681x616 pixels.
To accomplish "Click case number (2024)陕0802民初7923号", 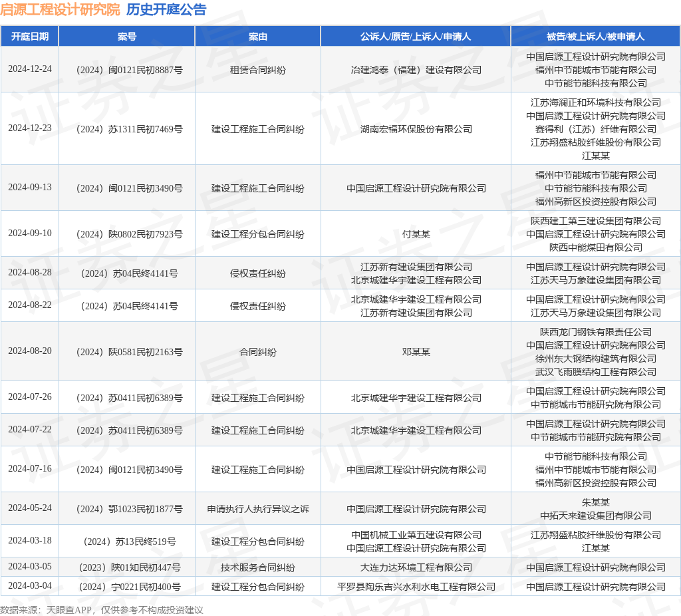I will (130, 234).
